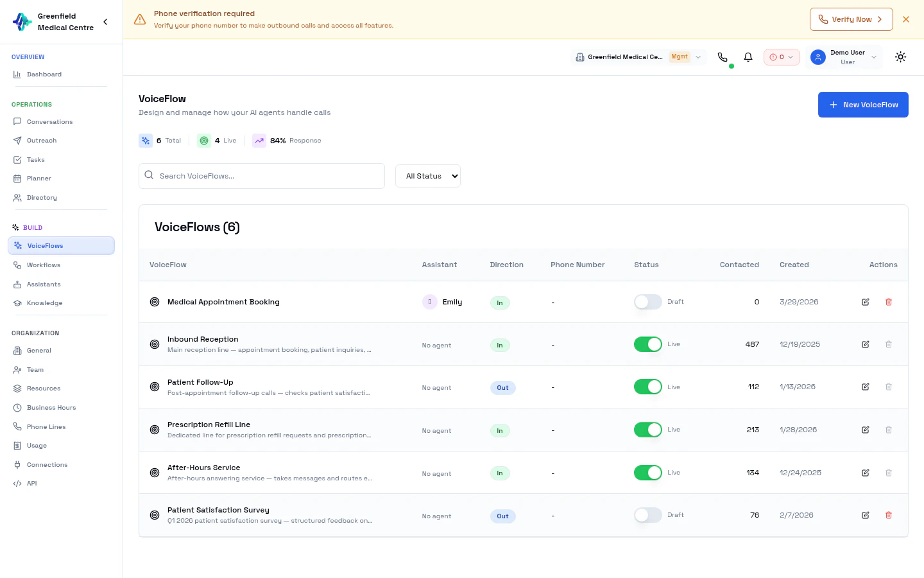The height and width of the screenshot is (578, 924).
Task: Activate the Patient Satisfaction Survey toggle
Action: click(x=647, y=515)
